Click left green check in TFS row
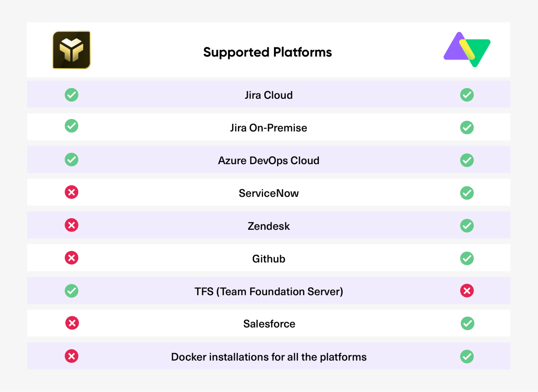 (x=71, y=291)
